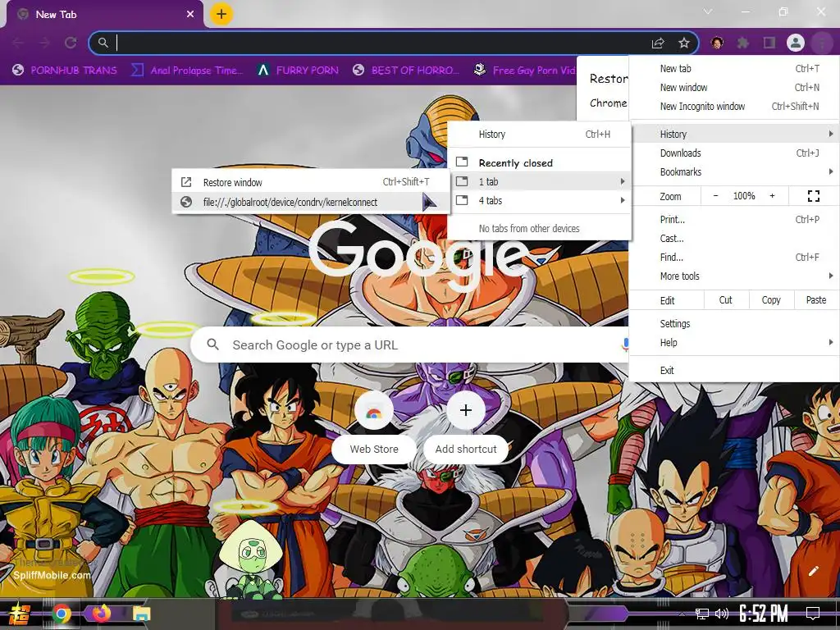Open the volume icon in the system tray
This screenshot has height=630, width=840.
722,614
